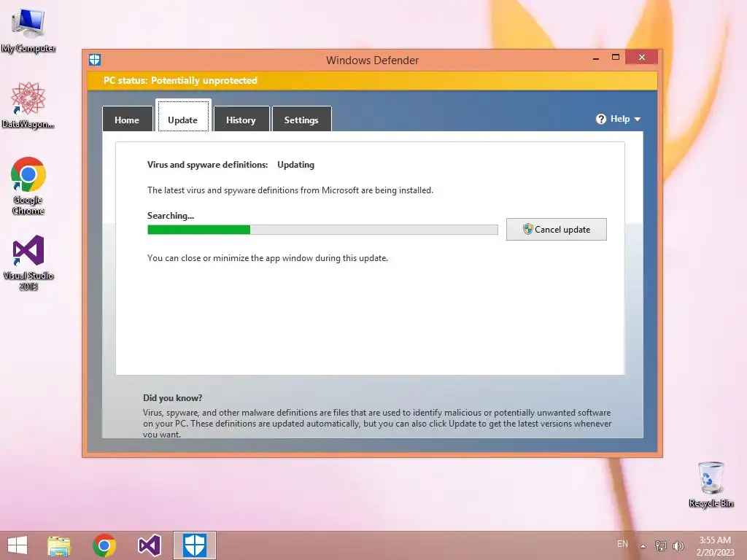Screen dimensions: 747x560
Task: Open File Explorer from the taskbar
Action: (x=59, y=545)
